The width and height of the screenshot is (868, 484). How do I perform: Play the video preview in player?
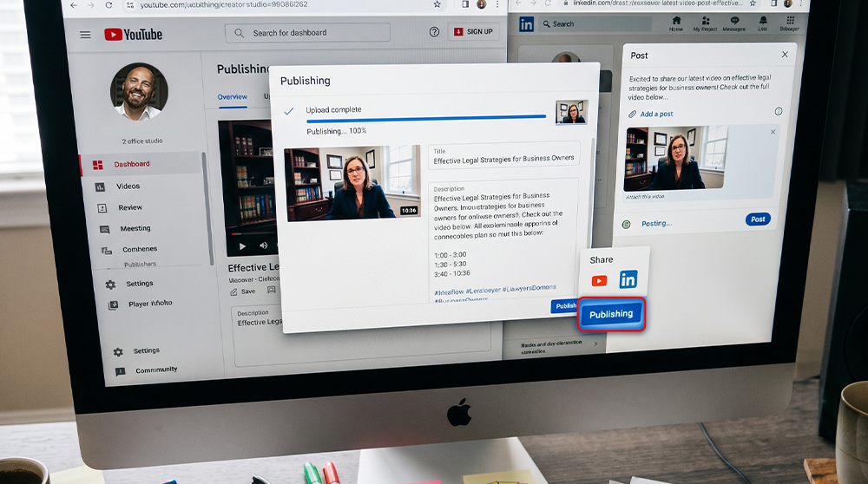coord(242,246)
